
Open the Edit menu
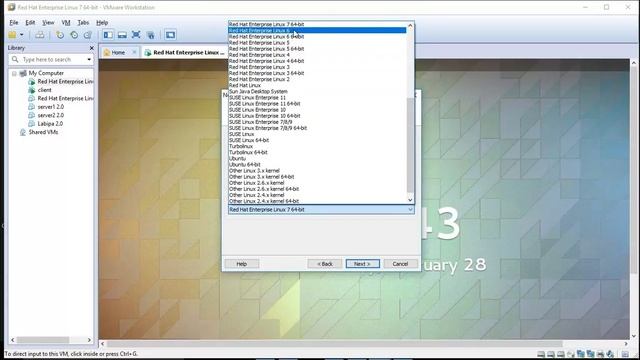30,22
